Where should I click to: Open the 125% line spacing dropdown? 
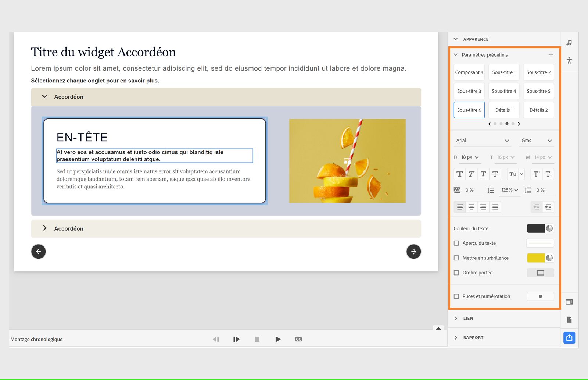pyautogui.click(x=510, y=190)
